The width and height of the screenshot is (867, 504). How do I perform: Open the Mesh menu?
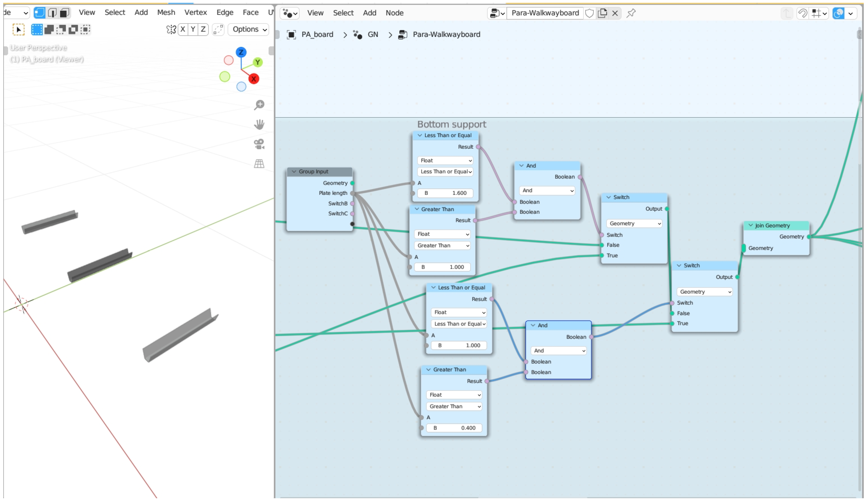166,12
